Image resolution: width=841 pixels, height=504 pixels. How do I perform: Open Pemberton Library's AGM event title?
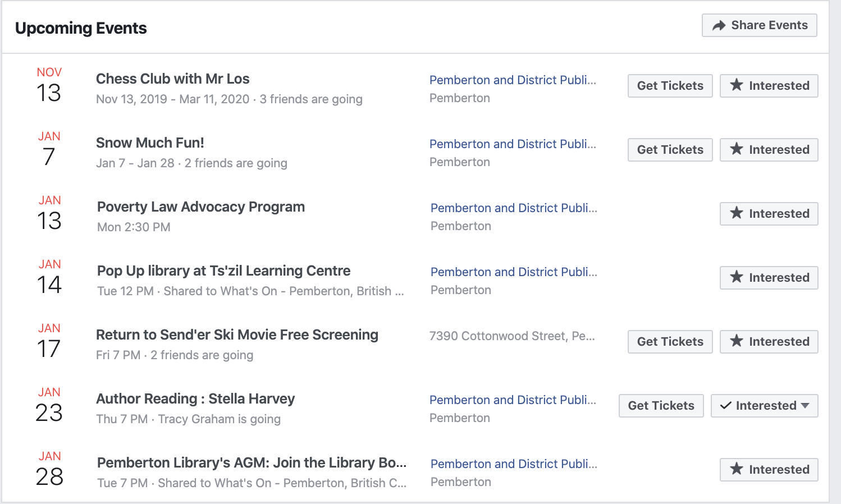(251, 463)
